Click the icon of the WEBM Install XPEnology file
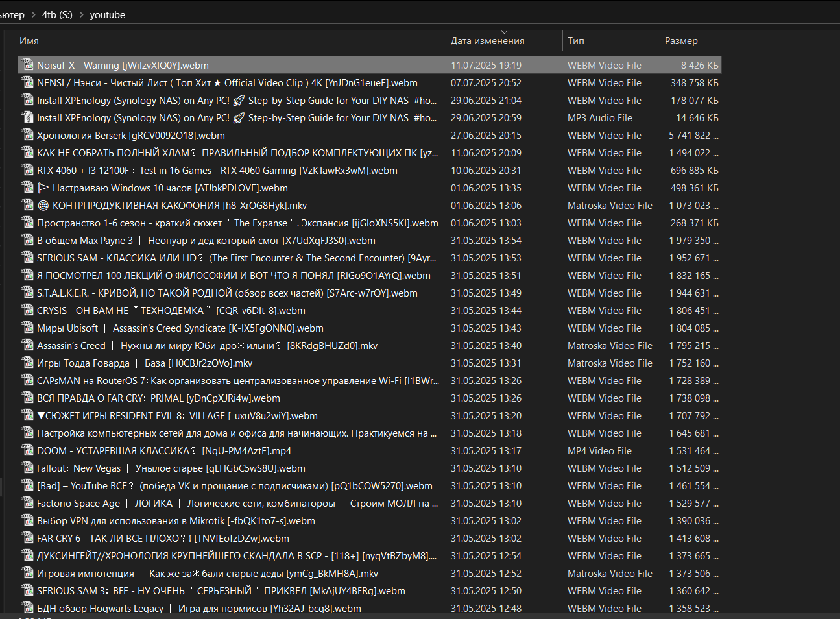This screenshot has height=619, width=840. (x=27, y=100)
